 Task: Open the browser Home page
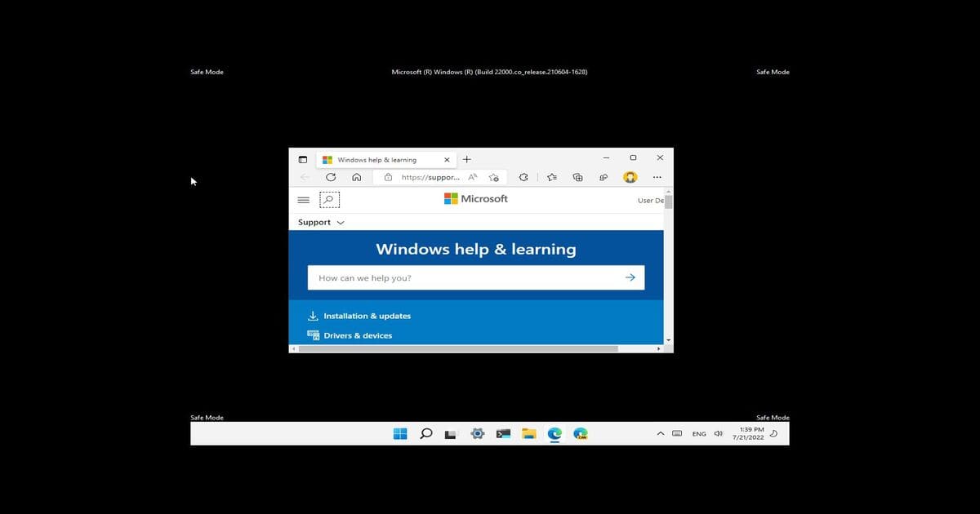coord(356,177)
